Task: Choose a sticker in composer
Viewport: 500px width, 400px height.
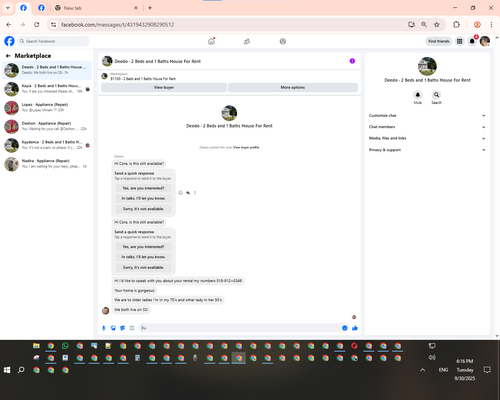Action: pos(123,328)
